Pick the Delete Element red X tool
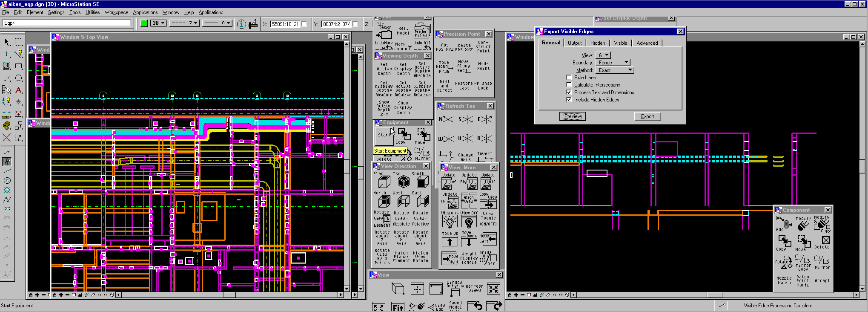This screenshot has height=312, width=868. (6, 137)
